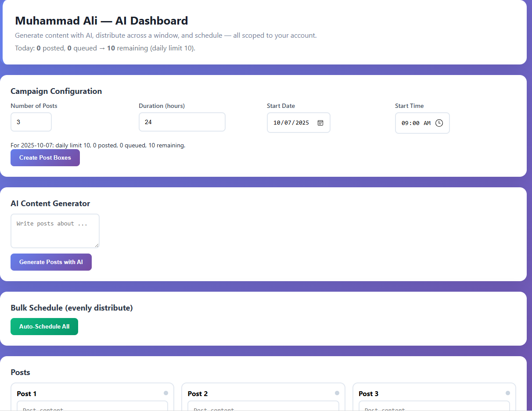532x411 pixels.
Task: Click into the Duration (hours) field
Action: tap(182, 122)
